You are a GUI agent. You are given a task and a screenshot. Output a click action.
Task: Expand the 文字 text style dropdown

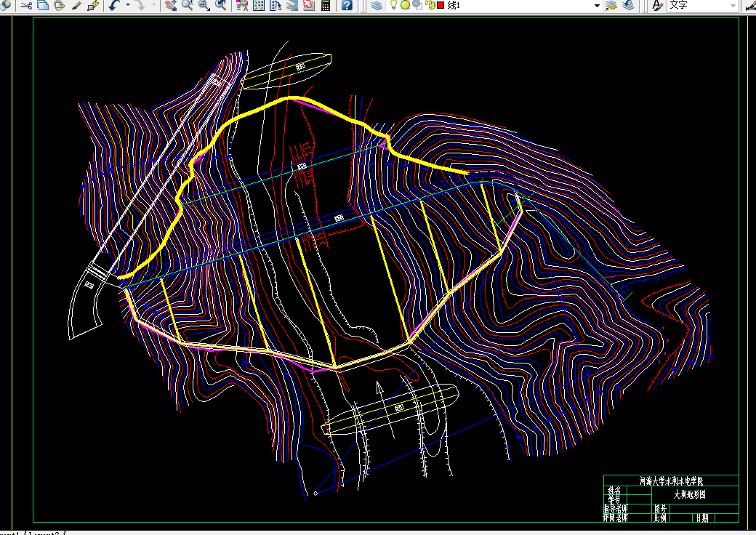point(733,5)
